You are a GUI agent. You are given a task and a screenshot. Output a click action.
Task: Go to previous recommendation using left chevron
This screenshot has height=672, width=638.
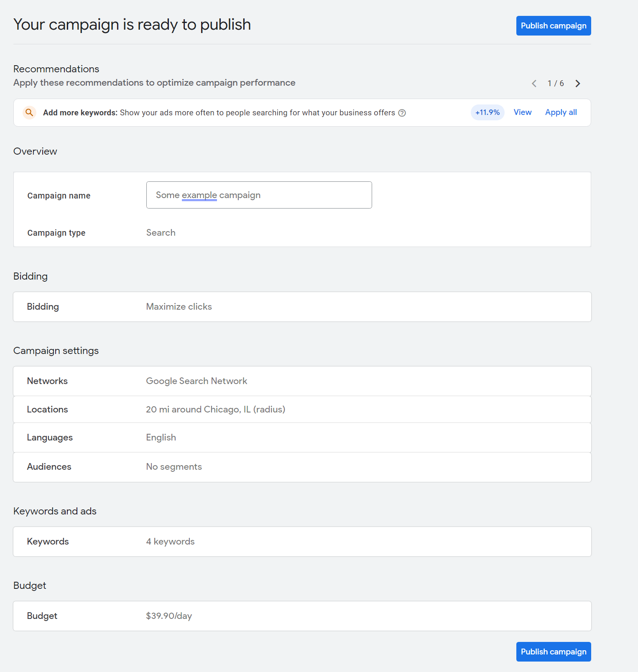[x=534, y=84]
